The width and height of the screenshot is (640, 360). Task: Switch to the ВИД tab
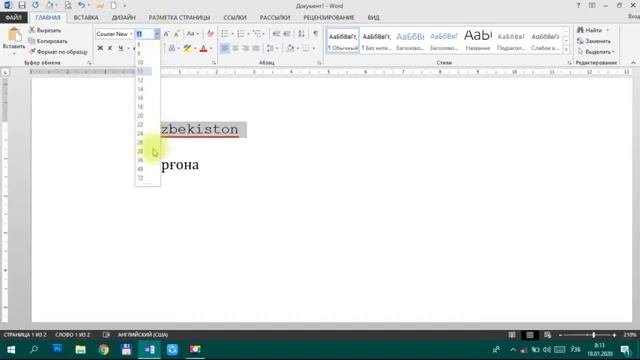tap(373, 18)
